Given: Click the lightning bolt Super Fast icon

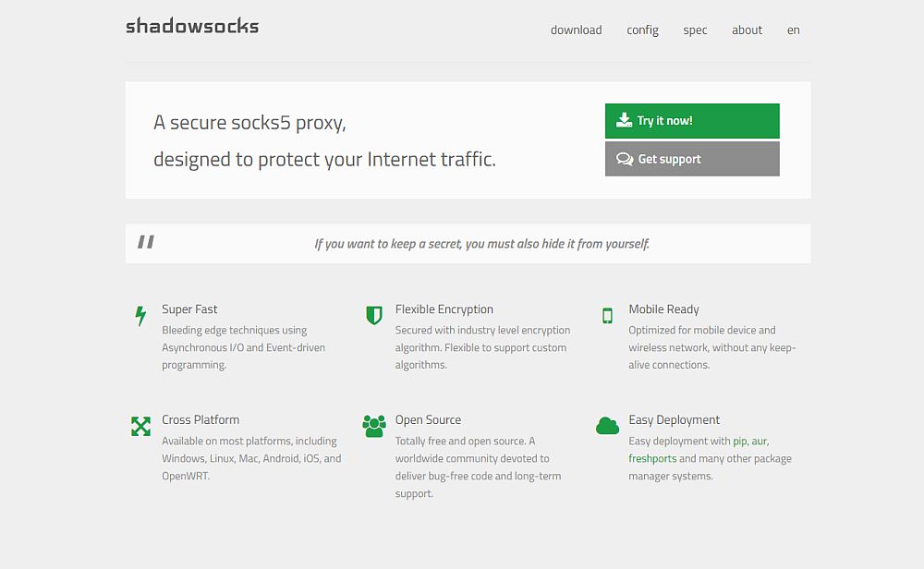Looking at the screenshot, I should click(140, 316).
